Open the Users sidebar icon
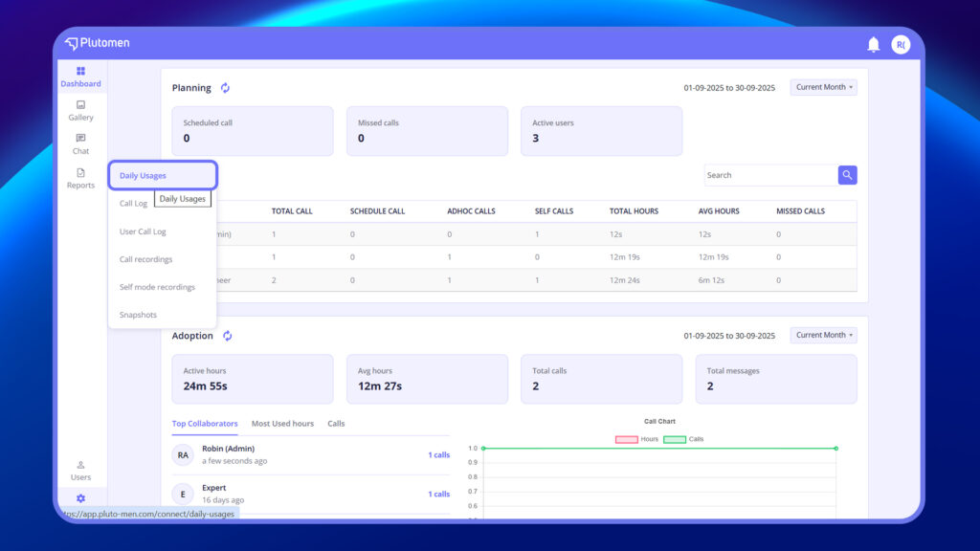Image resolution: width=980 pixels, height=551 pixels. pos(80,471)
